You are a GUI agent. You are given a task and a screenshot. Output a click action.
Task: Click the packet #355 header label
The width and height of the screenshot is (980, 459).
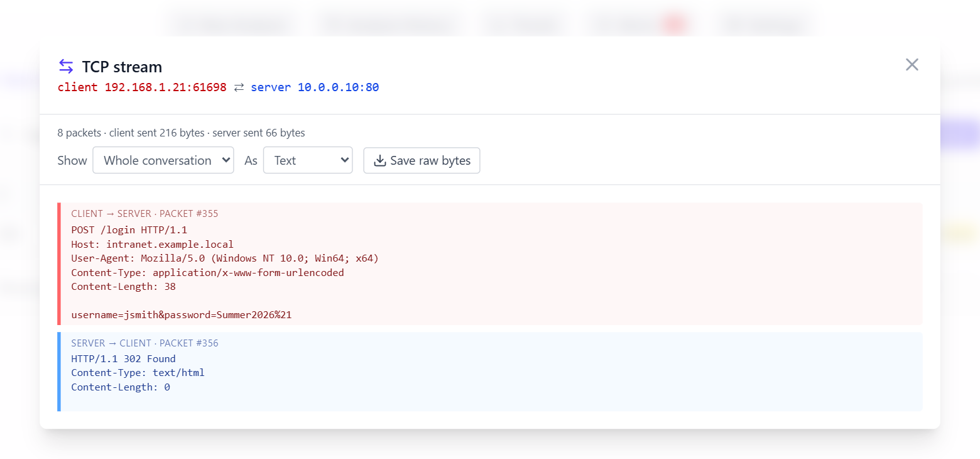[x=144, y=214]
